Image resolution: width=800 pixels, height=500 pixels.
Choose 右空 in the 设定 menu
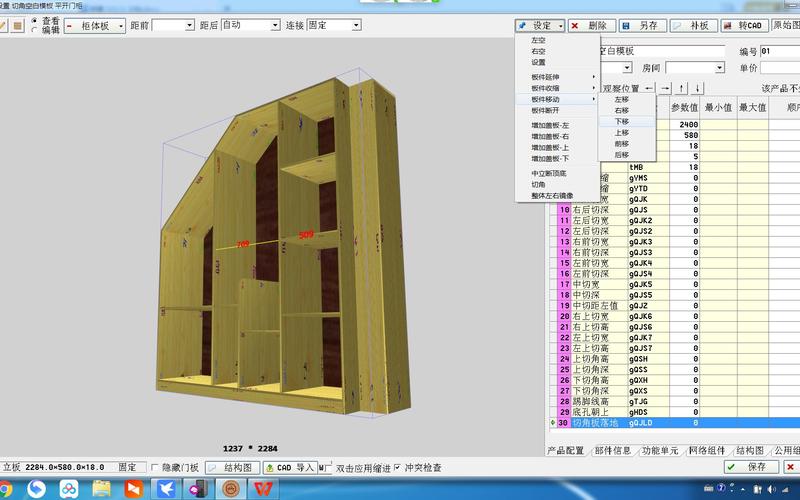[x=538, y=51]
